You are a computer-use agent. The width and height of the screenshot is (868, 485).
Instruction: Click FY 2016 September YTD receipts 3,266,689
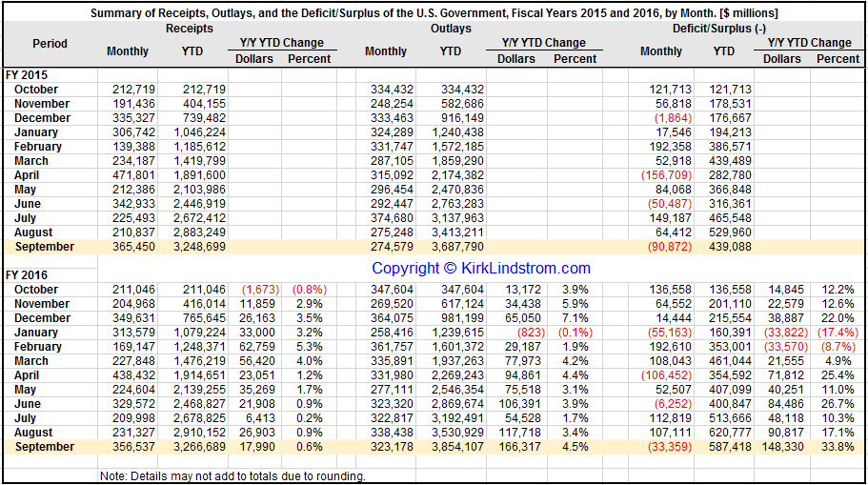tap(199, 447)
